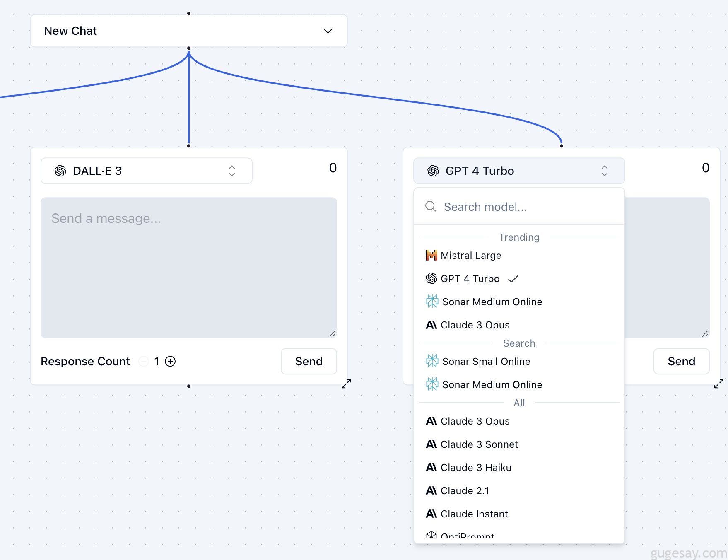This screenshot has width=728, height=560.
Task: Click the Anthropic logo beside Claude 3 Haiku
Action: click(431, 468)
